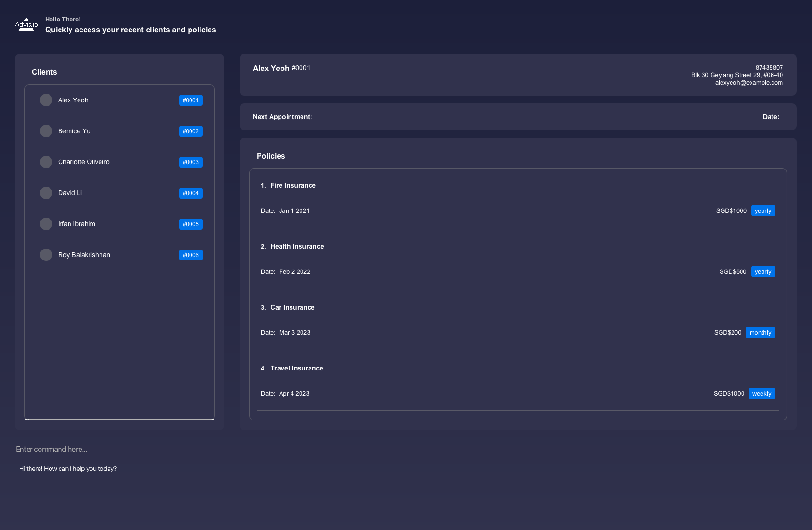Select Bernice Yu's avatar circle
Viewport: 812px width, 530px height.
(x=46, y=131)
